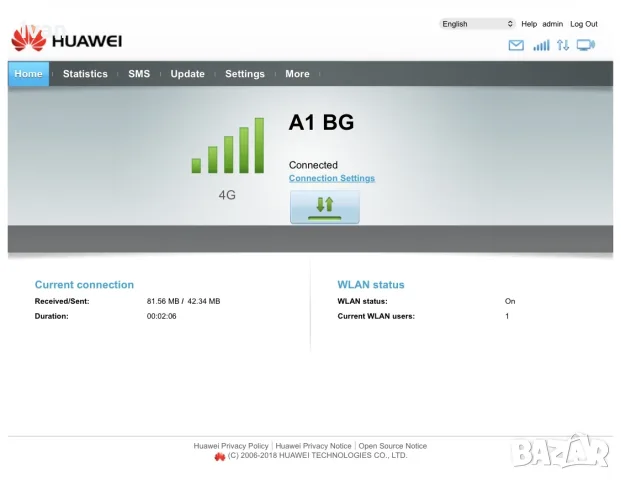Open Connection Settings link
This screenshot has width=621, height=480.
(331, 178)
